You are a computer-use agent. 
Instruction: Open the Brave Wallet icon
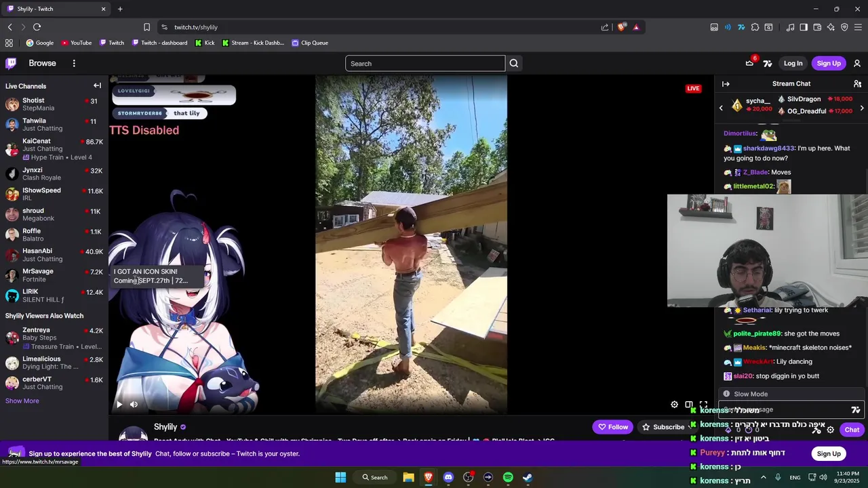[817, 27]
